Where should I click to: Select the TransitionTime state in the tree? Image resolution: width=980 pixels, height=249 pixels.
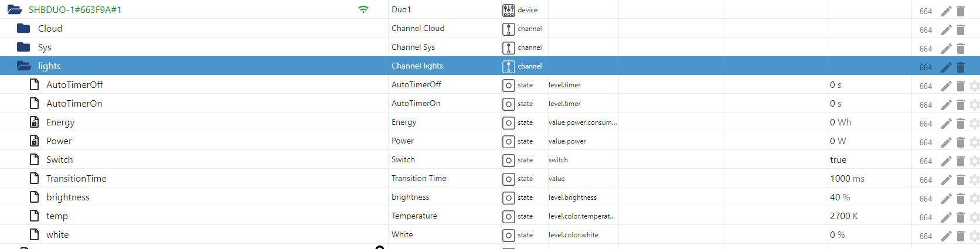click(x=76, y=179)
